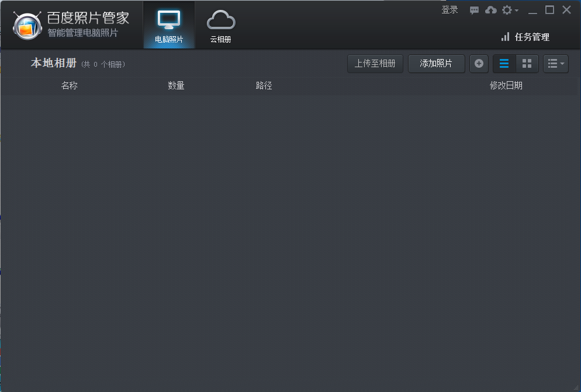Open the 云相册 cloud album tab
This screenshot has height=392, width=581.
click(221, 25)
